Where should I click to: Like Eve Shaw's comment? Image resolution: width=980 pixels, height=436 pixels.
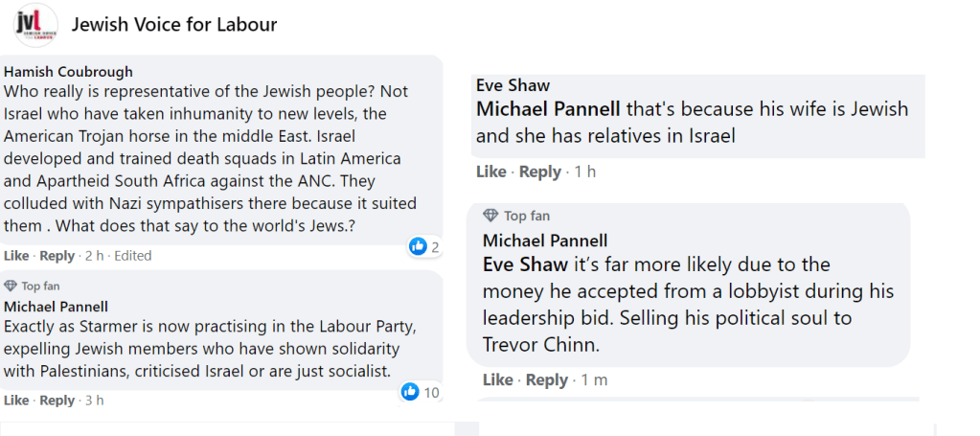pos(490,172)
